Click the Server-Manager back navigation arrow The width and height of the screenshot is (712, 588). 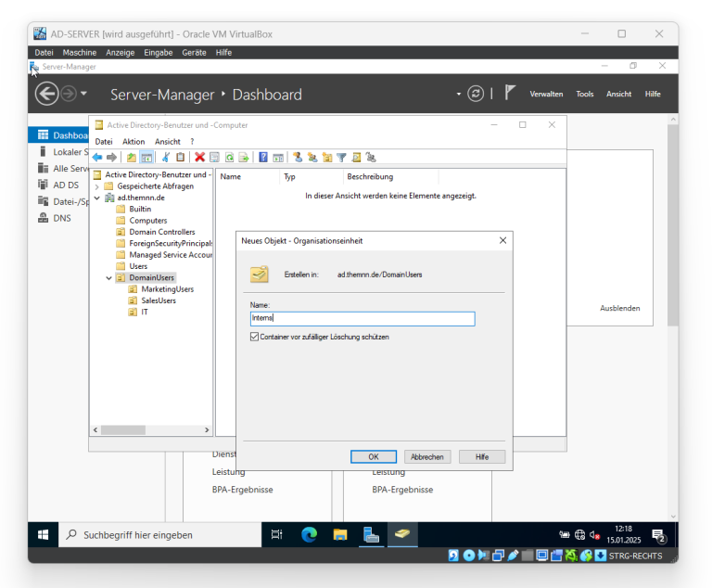(46, 94)
